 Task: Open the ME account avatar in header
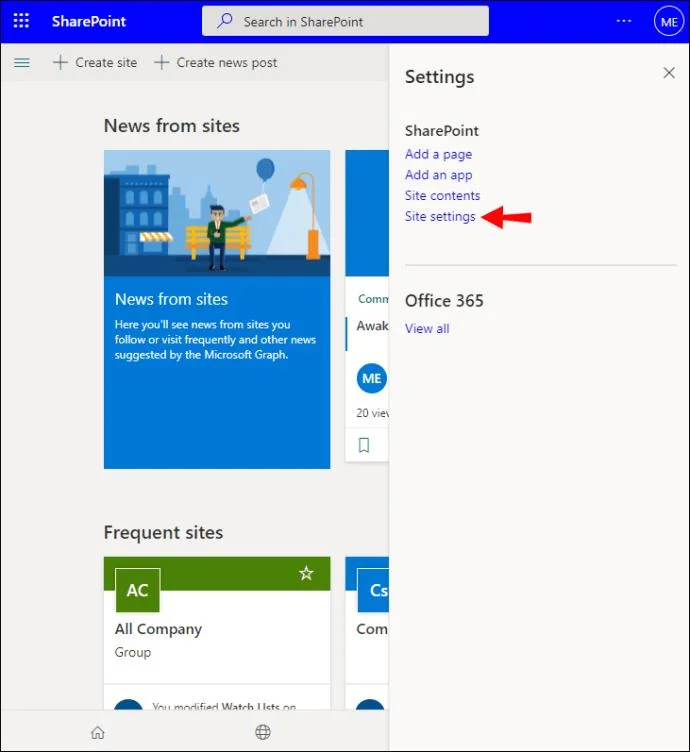coord(669,22)
